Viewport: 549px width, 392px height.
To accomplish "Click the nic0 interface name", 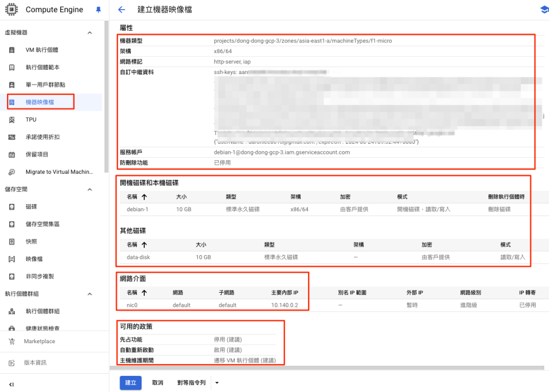I will 132,305.
